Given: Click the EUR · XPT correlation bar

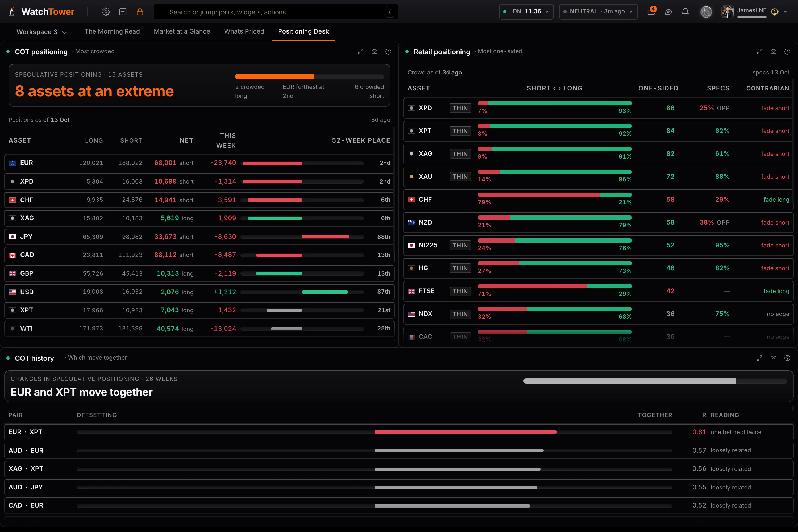Looking at the screenshot, I should [x=374, y=432].
